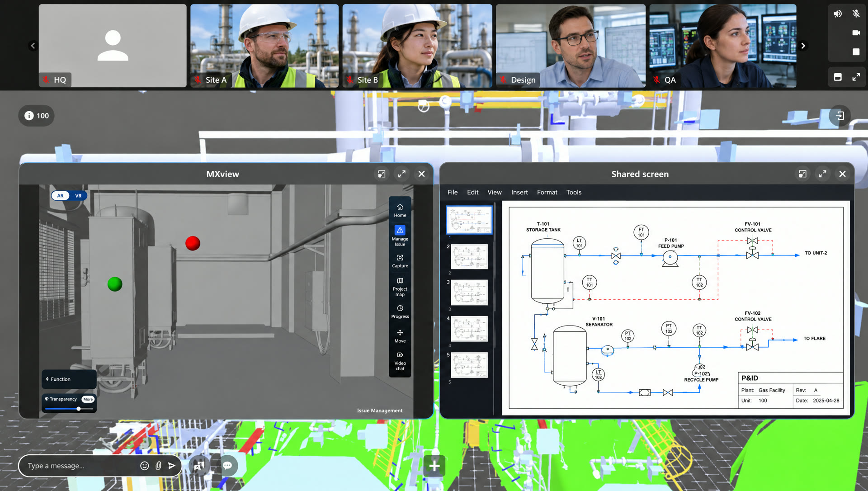Viewport: 868px width, 491px height.
Task: Open the Format menu
Action: click(x=547, y=192)
